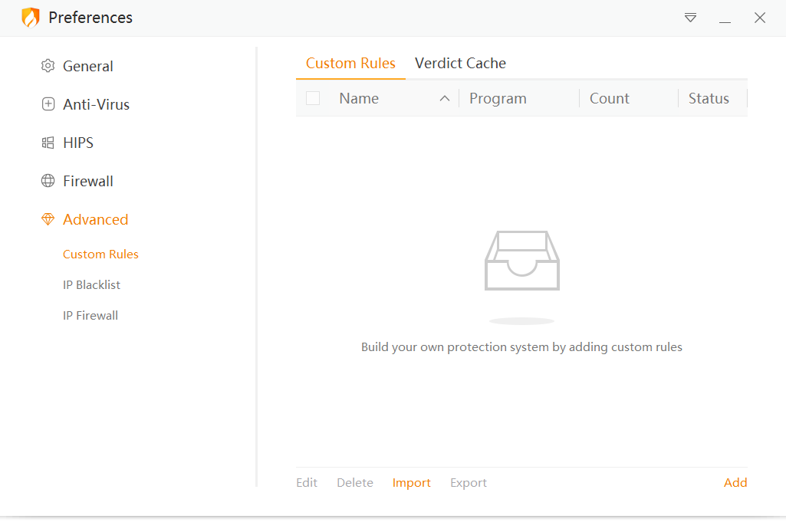The image size is (786, 532).
Task: Import custom rules from file
Action: point(411,482)
